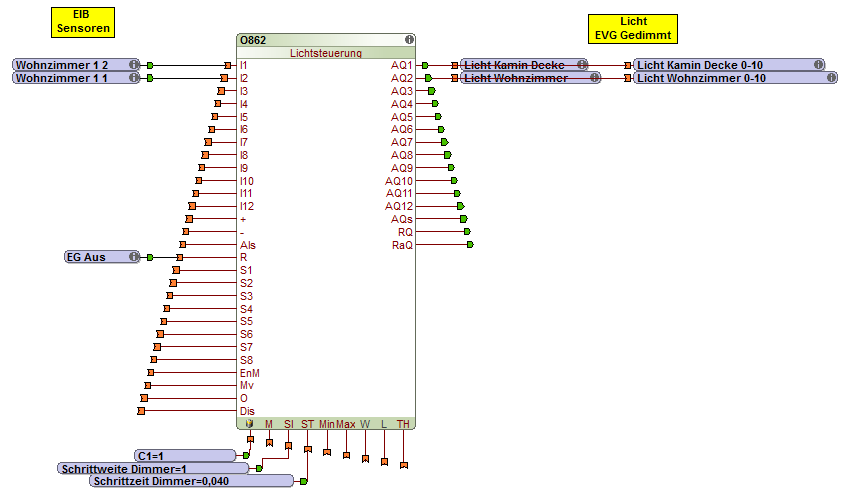The width and height of the screenshot is (855, 498).
Task: Click the green output connector of AQ12
Action: pos(460,206)
